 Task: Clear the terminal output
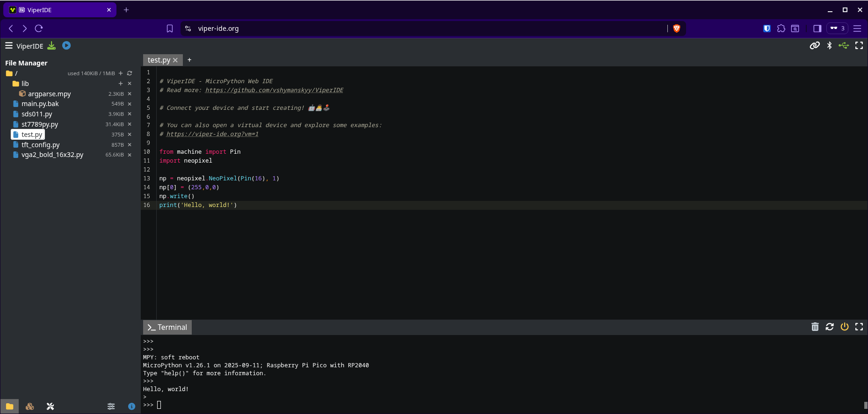[815, 327]
